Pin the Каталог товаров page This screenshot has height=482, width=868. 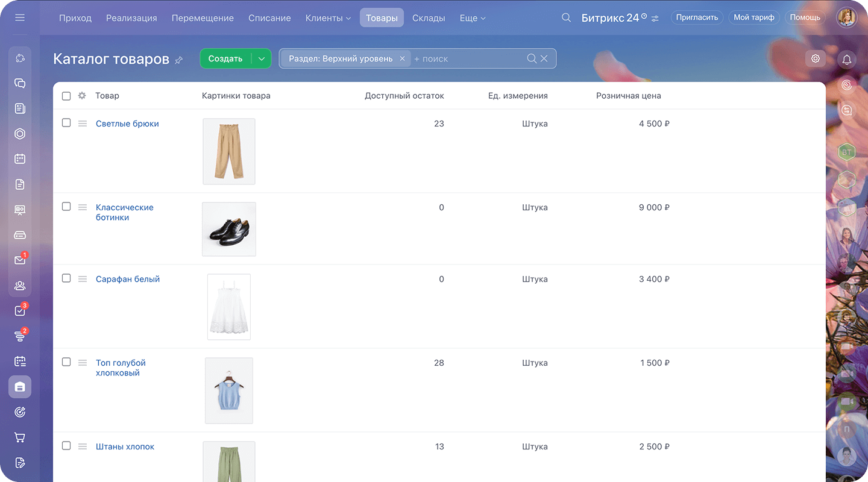(x=178, y=60)
